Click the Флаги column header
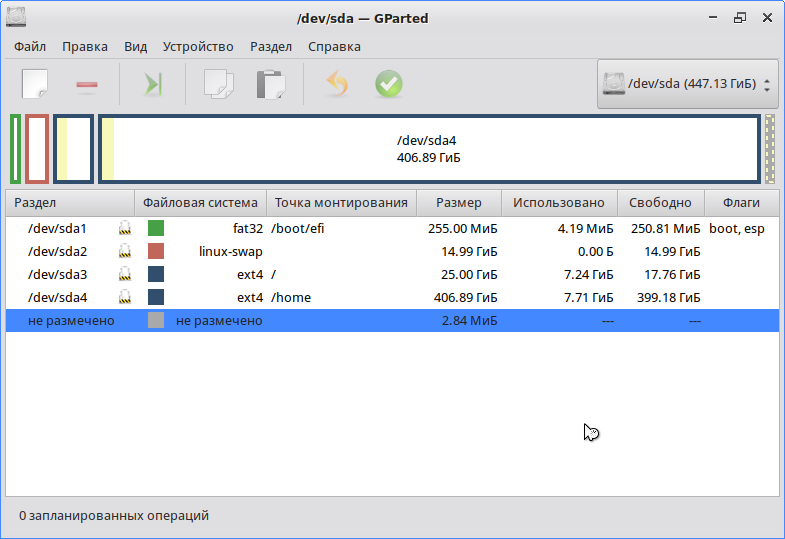Image resolution: width=785 pixels, height=539 pixels. click(741, 203)
